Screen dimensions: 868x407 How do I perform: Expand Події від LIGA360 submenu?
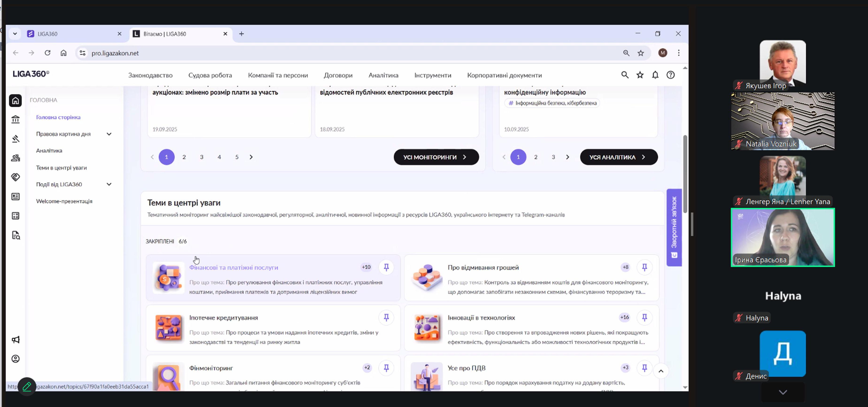coord(109,184)
